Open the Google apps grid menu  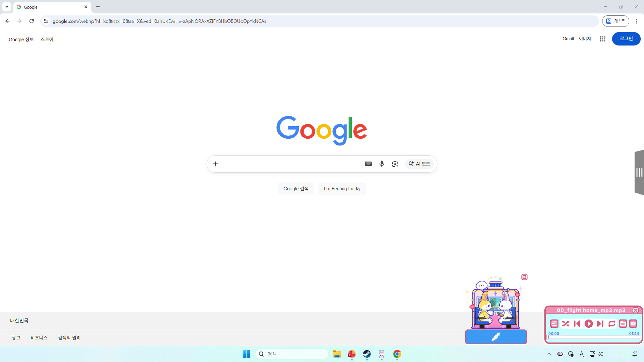pyautogui.click(x=603, y=39)
